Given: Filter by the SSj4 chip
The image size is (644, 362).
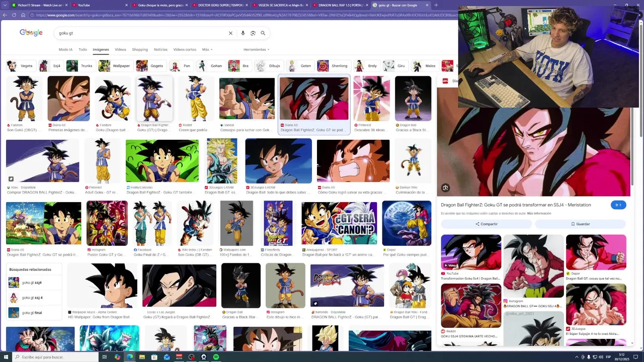Looking at the screenshot, I should pyautogui.click(x=51, y=66).
